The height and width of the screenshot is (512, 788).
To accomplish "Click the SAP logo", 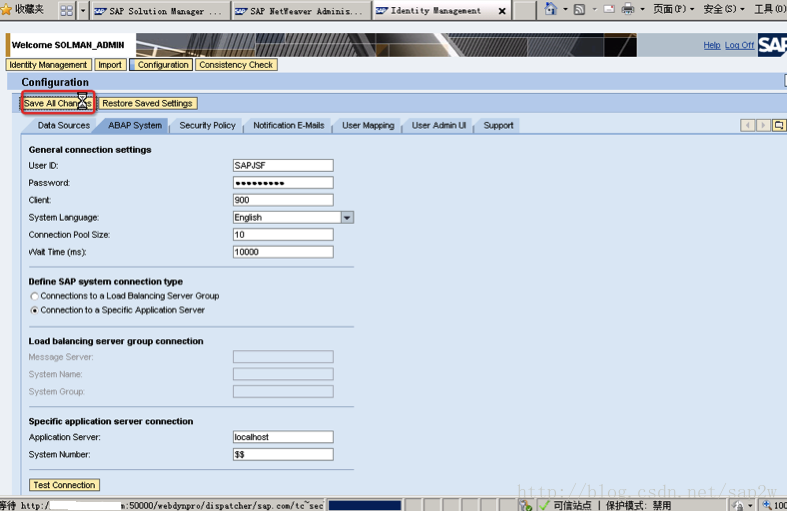I will click(772, 45).
